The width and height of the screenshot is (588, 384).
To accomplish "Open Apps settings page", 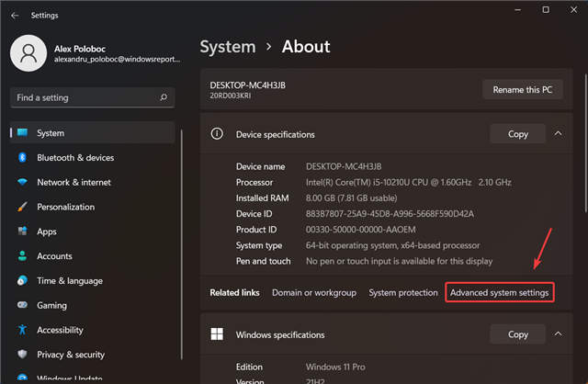I will pyautogui.click(x=47, y=232).
